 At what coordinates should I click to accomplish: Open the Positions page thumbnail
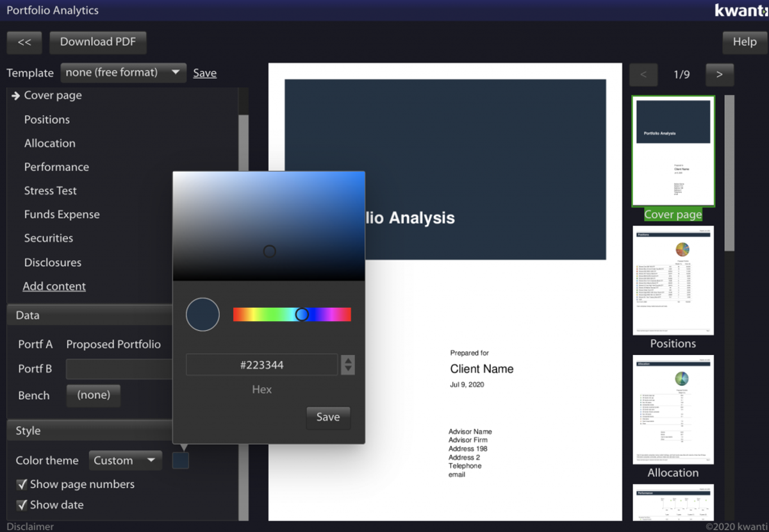(x=673, y=281)
